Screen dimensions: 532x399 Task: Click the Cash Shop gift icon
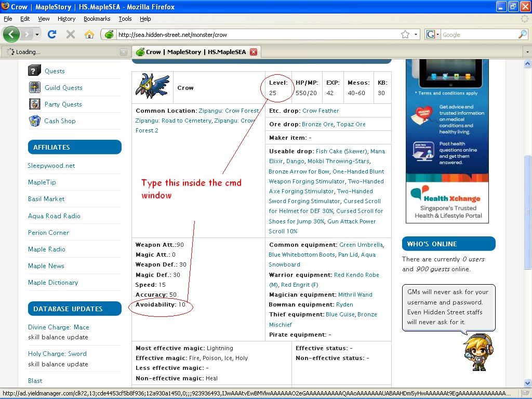point(35,121)
